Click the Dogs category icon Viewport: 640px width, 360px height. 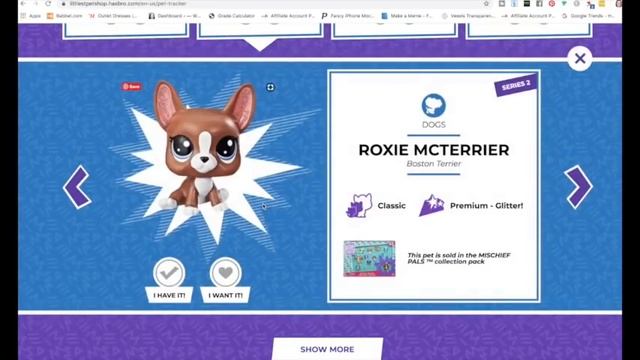[433, 106]
